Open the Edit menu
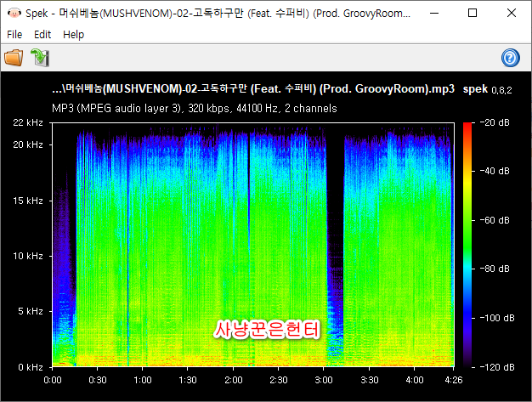532x402 pixels. click(x=42, y=34)
